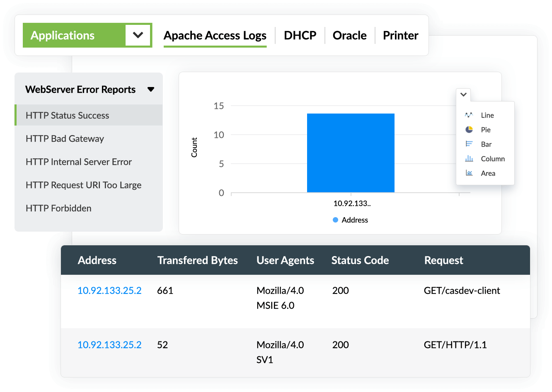The height and width of the screenshot is (392, 552).
Task: Select HTTP Internal Server Error report
Action: click(79, 162)
